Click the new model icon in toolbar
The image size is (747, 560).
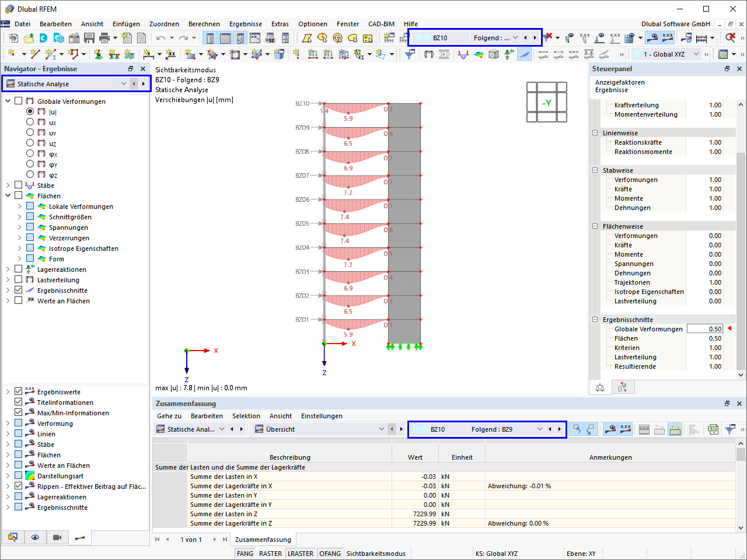[x=13, y=38]
